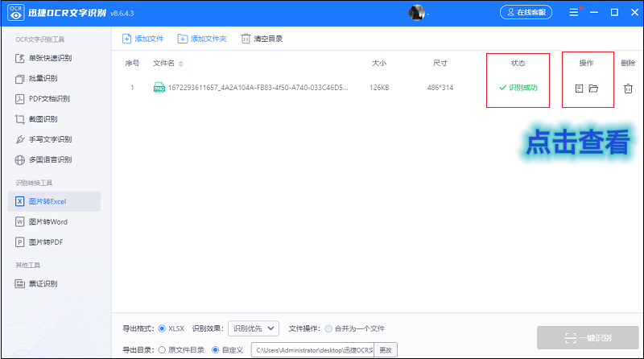Viewport: 644px width, 359px height.
Task: Click the OCR eye app logo
Action: [x=15, y=13]
